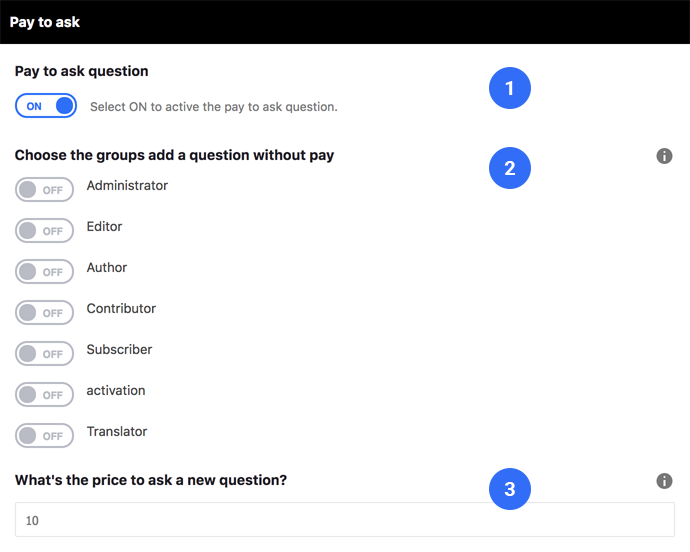Turn off the Pay to ask question switch
This screenshot has height=552, width=690.
(46, 106)
